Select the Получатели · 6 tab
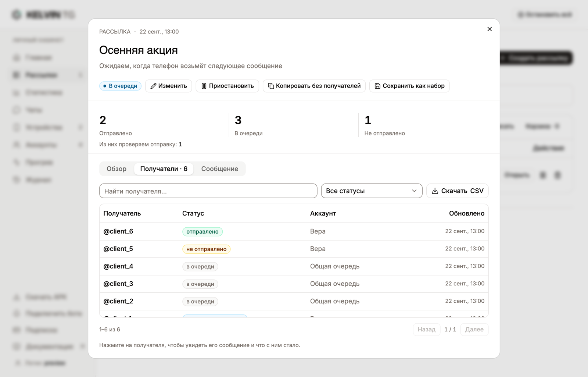The width and height of the screenshot is (588, 377). point(164,169)
